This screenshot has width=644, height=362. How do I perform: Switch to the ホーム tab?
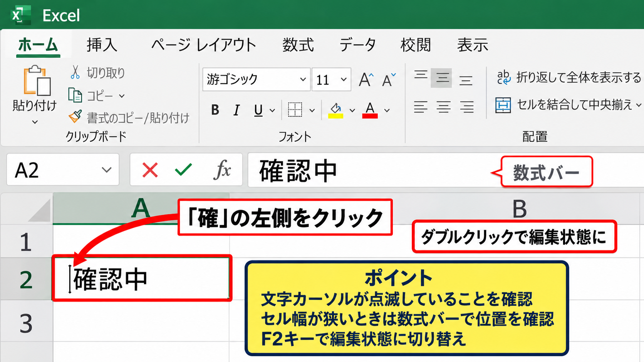(38, 45)
